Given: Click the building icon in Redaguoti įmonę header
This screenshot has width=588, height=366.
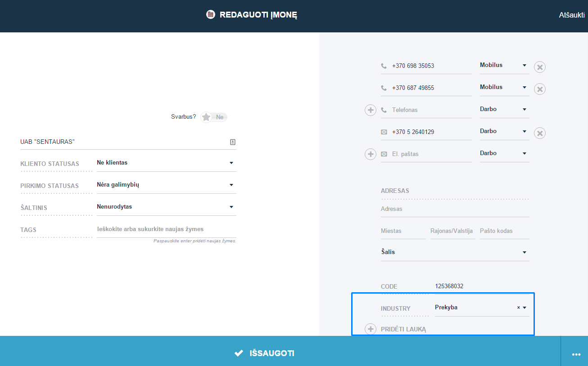Looking at the screenshot, I should point(210,14).
